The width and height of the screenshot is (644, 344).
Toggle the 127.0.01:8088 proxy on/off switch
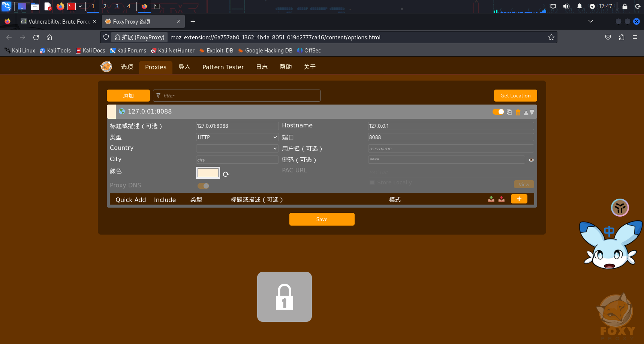tap(498, 112)
